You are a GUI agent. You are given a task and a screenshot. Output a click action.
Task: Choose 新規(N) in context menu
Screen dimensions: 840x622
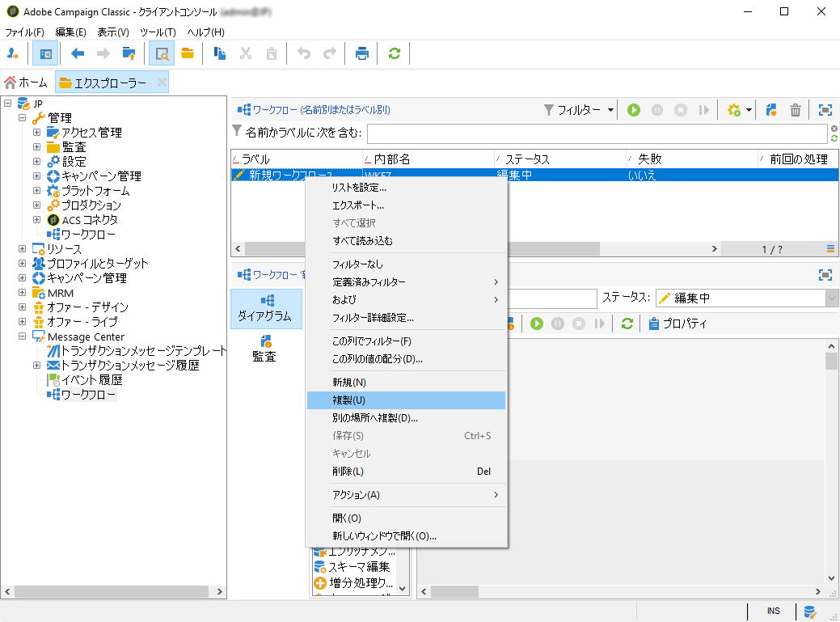click(406, 383)
